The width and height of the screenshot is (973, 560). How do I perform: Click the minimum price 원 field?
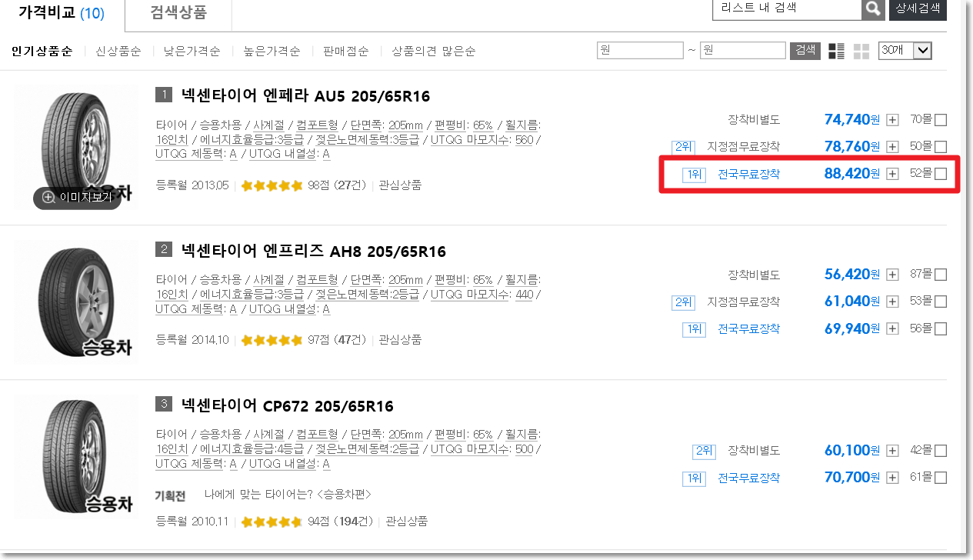coord(640,51)
